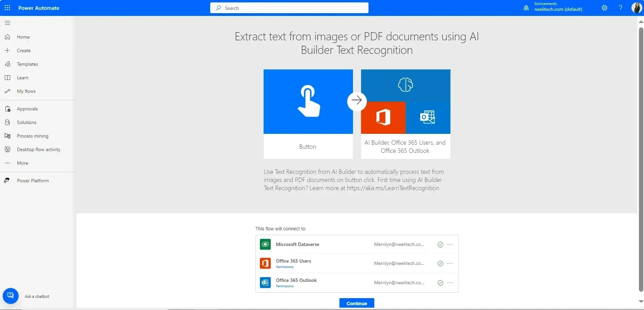Click the Continue button
The height and width of the screenshot is (310, 644).
pyautogui.click(x=357, y=303)
